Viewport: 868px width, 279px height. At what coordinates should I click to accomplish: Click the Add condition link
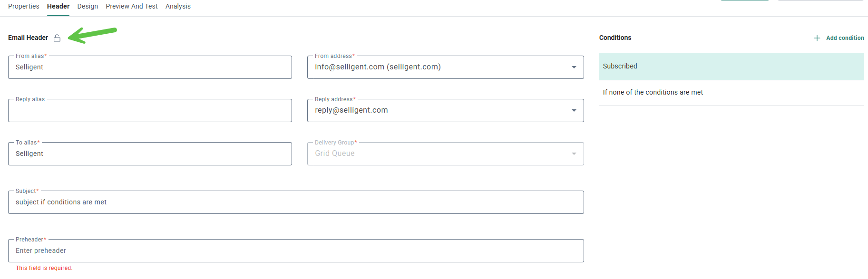845,38
